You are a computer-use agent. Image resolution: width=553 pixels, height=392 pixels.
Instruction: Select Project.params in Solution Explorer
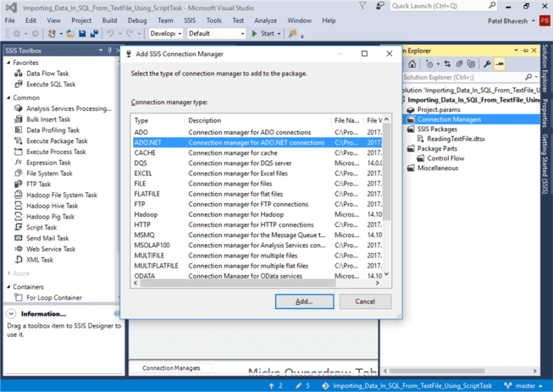click(439, 110)
